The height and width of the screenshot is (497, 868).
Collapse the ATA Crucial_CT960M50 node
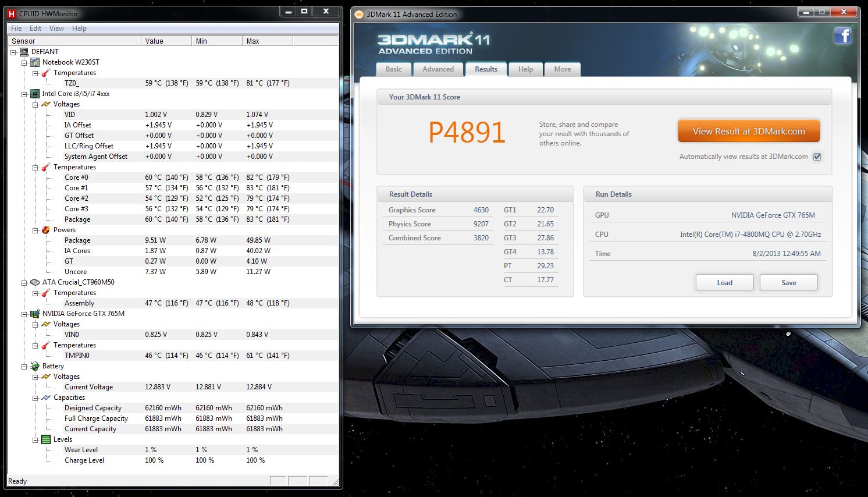click(x=24, y=282)
